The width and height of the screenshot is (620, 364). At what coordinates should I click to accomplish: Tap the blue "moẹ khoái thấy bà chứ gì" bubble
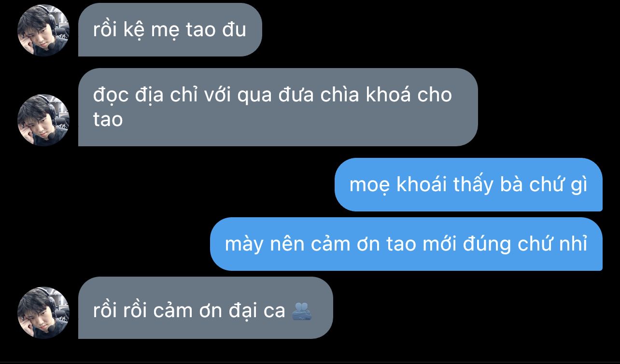point(468,184)
